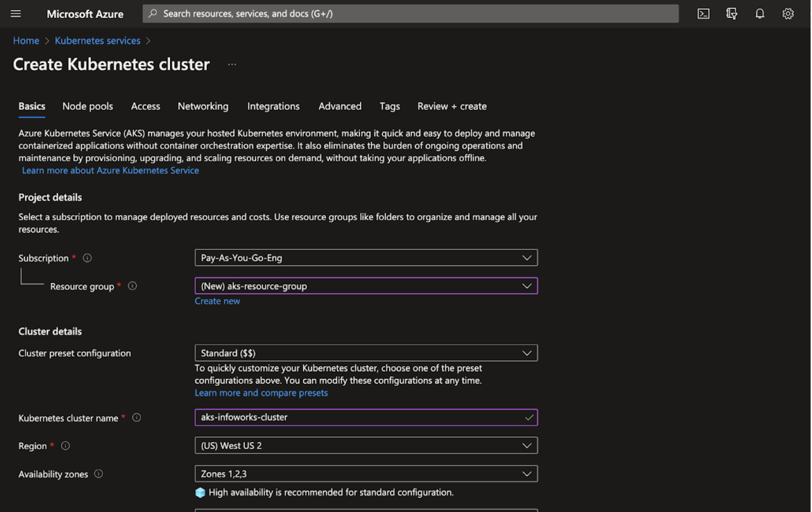Image resolution: width=812 pixels, height=512 pixels.
Task: Show info for Region field
Action: click(x=66, y=446)
